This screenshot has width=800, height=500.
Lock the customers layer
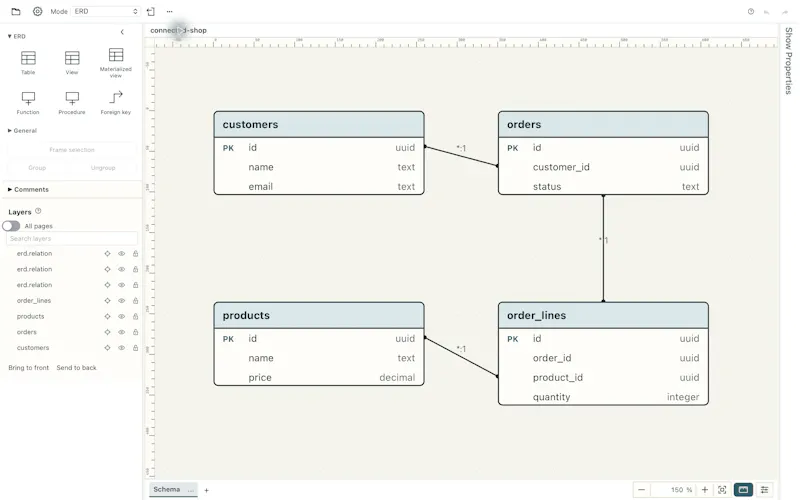135,348
